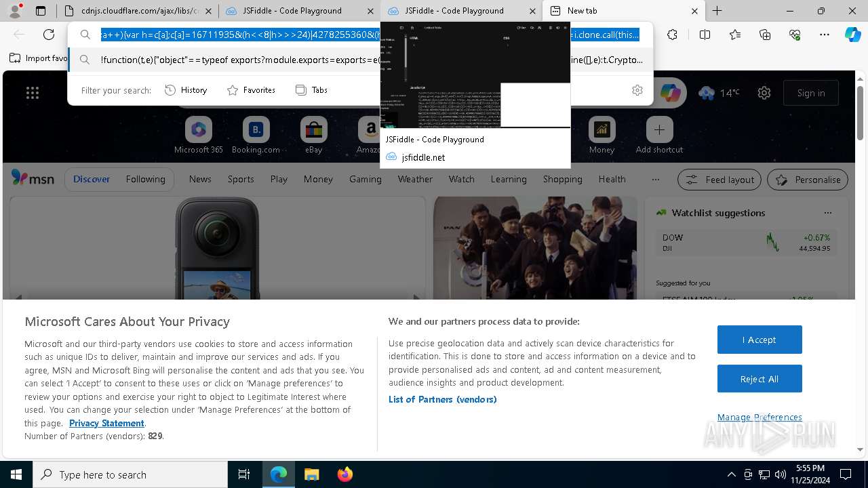Open Watchlist suggestions more options
Viewport: 868px width, 488px height.
827,213
